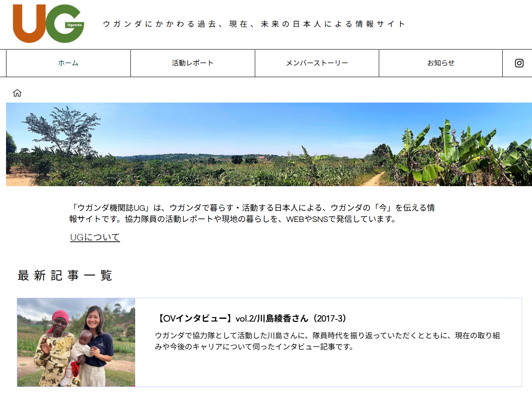
Task: Click the home breadcrumb icon
Action: pos(17,93)
